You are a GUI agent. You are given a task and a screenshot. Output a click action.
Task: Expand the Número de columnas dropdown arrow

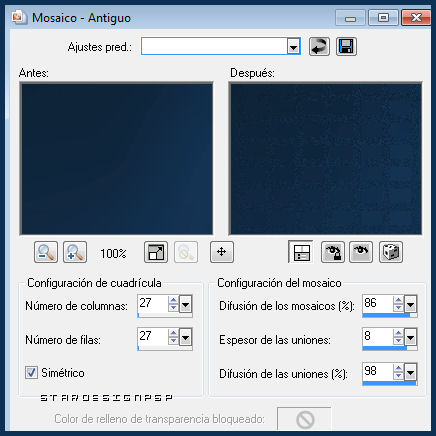tap(185, 304)
